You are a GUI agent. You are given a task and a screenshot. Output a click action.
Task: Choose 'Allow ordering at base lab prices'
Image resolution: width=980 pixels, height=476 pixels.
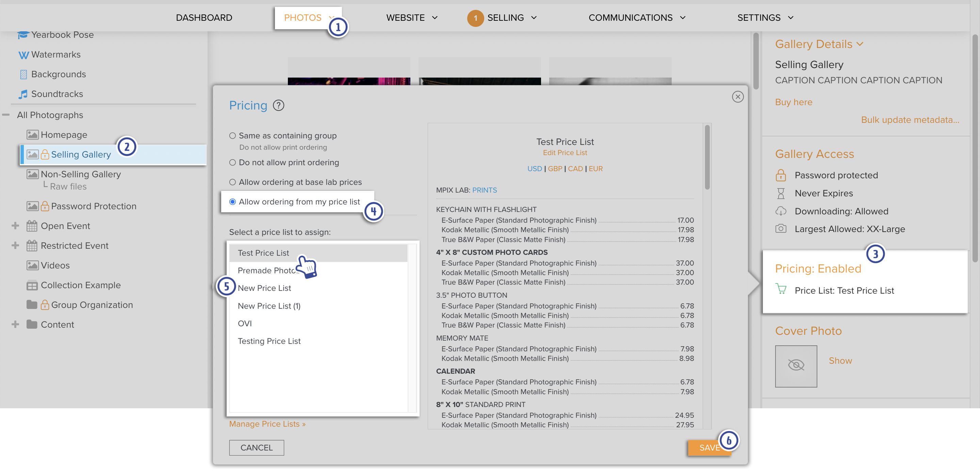(232, 182)
